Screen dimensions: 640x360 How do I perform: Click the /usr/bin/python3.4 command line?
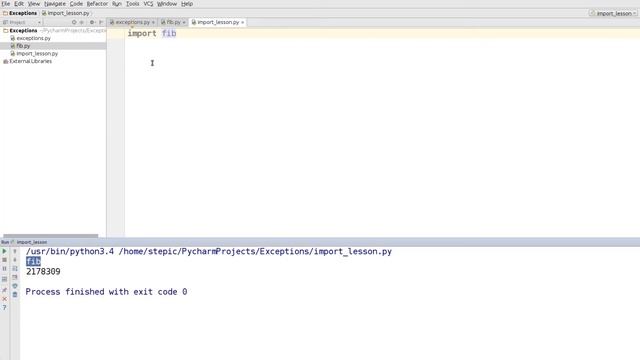(209, 252)
